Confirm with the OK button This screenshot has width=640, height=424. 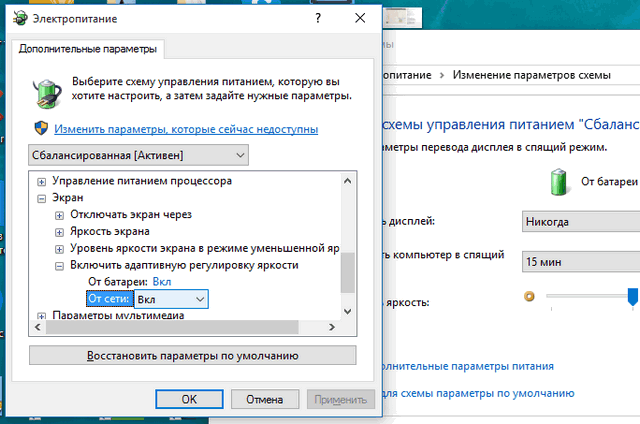coord(189,399)
